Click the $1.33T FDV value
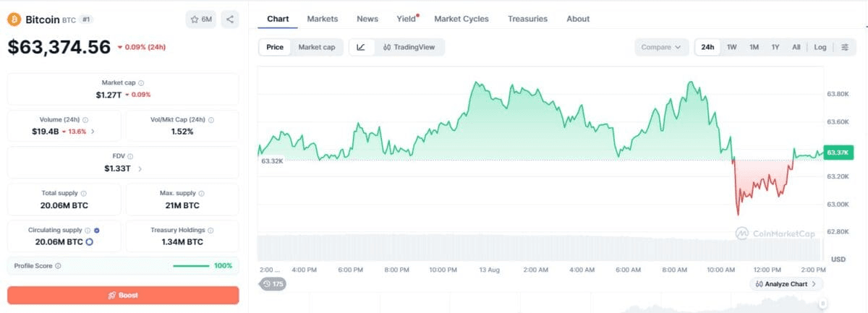 (x=118, y=168)
